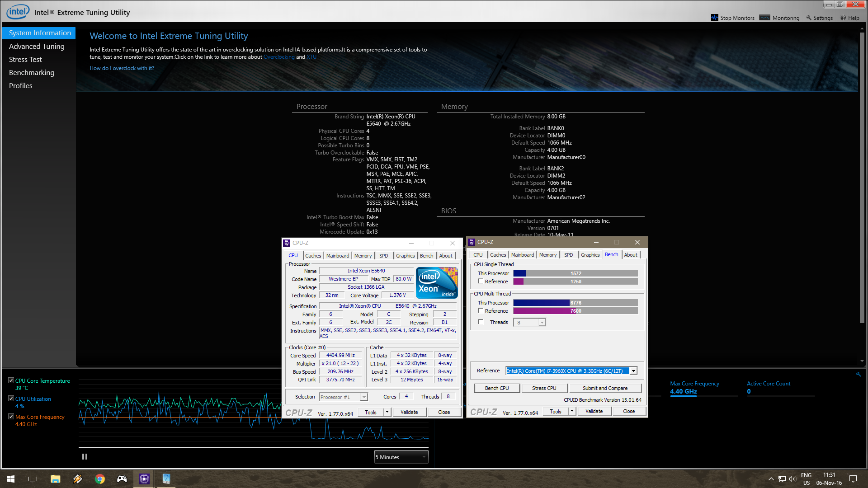Open the phone-like taskbar app icon
868x488 pixels.
(x=166, y=479)
